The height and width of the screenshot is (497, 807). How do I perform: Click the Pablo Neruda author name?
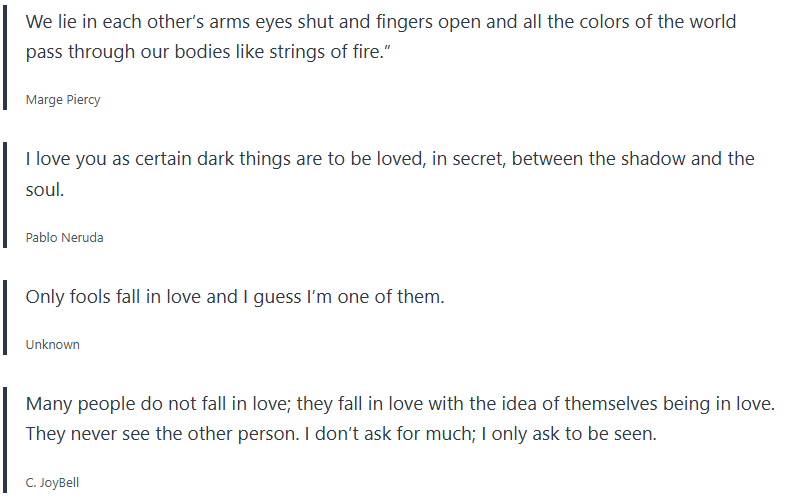click(x=64, y=238)
